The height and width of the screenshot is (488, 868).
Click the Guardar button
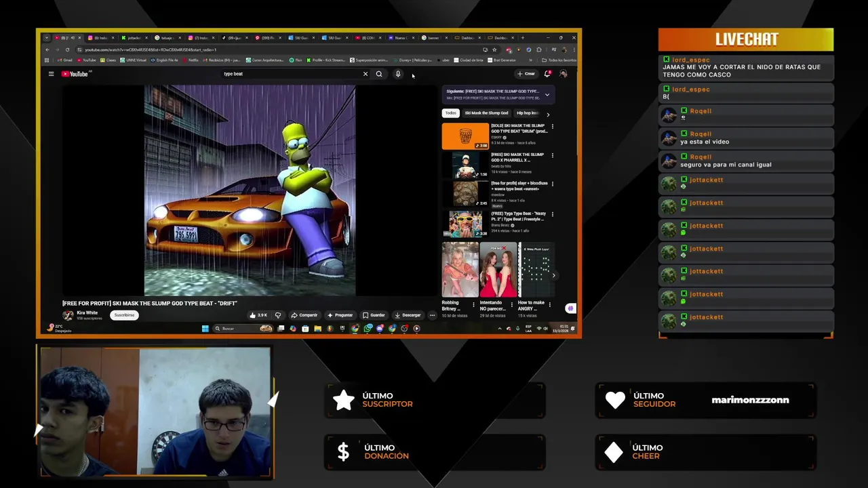[x=374, y=315]
